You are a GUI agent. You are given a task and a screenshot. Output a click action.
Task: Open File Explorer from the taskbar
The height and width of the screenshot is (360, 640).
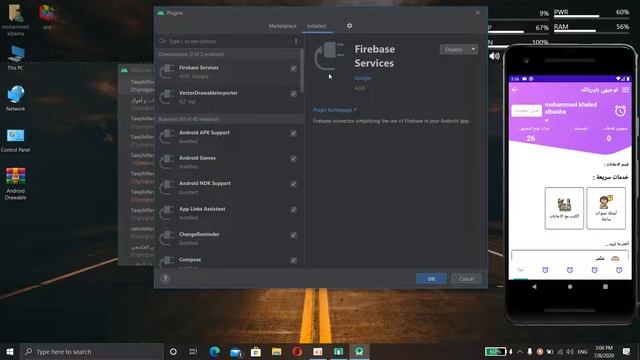coord(276,351)
